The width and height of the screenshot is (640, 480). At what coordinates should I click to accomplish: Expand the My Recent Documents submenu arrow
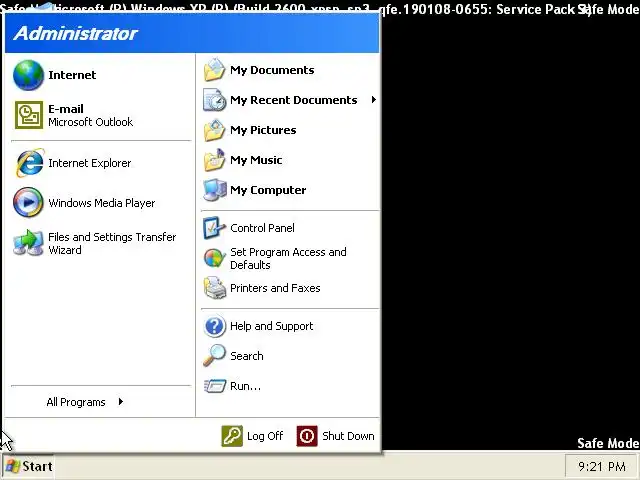click(373, 100)
